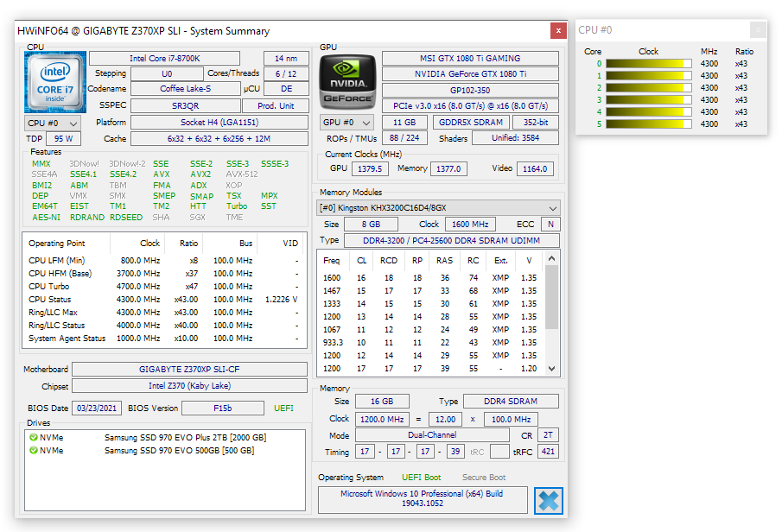The image size is (782, 532).
Task: Click the Prod. Unit field
Action: (x=276, y=106)
